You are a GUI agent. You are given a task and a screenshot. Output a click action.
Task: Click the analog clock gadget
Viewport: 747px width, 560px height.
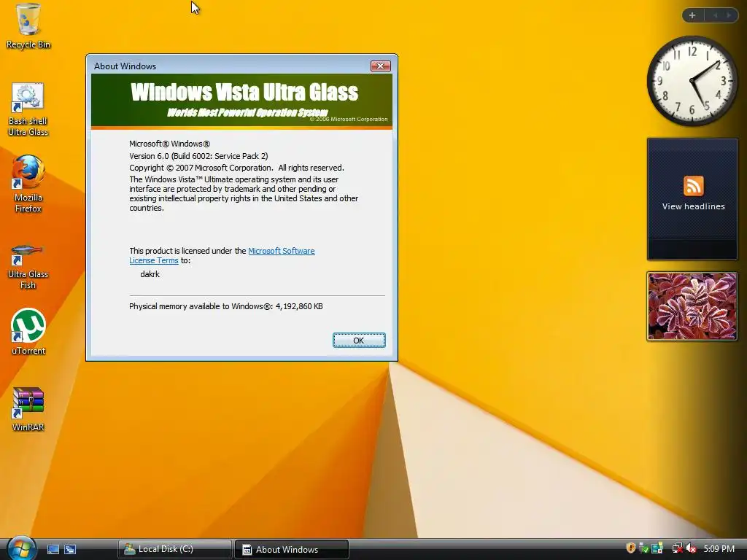click(x=692, y=81)
